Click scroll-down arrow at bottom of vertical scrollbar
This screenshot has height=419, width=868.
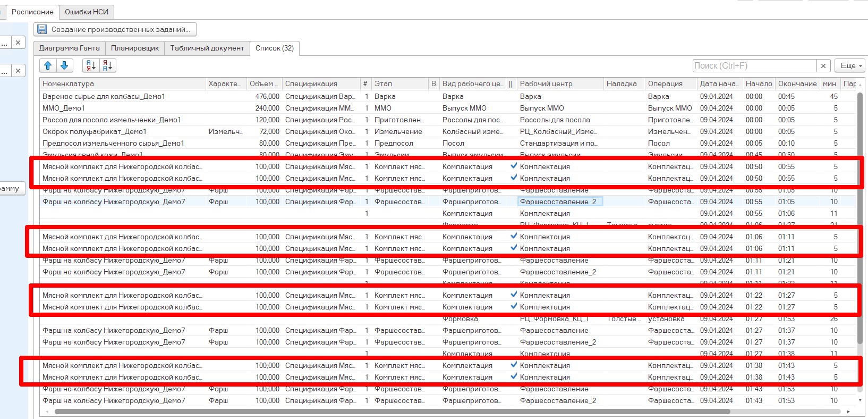[860, 400]
